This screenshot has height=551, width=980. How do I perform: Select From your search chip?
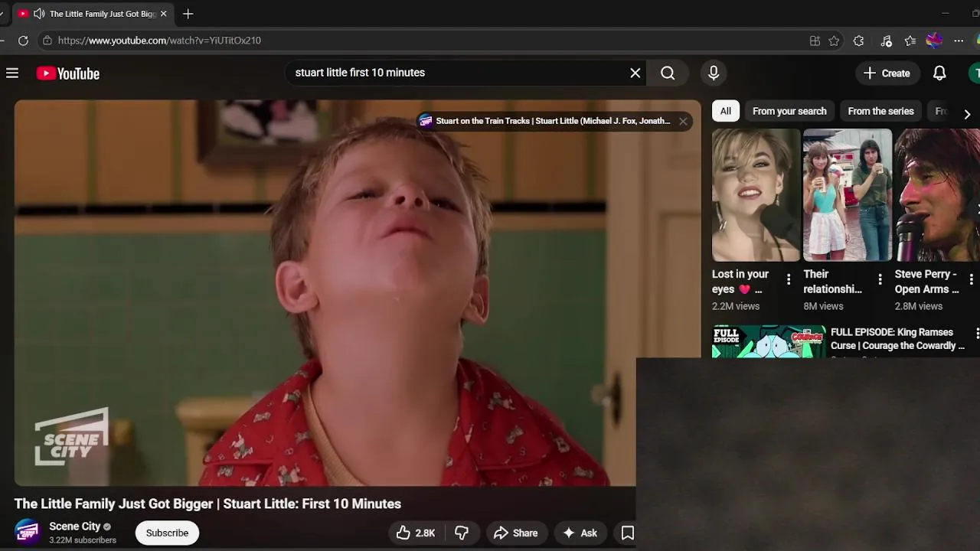click(789, 111)
